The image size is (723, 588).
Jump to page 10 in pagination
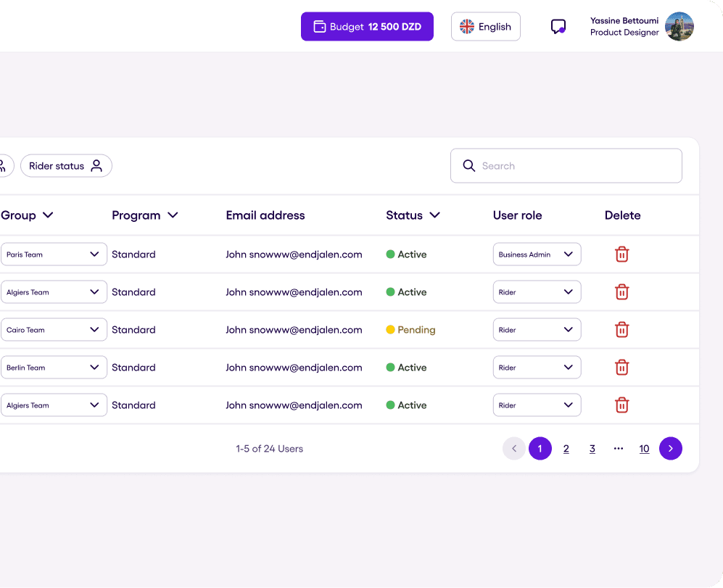pyautogui.click(x=644, y=449)
